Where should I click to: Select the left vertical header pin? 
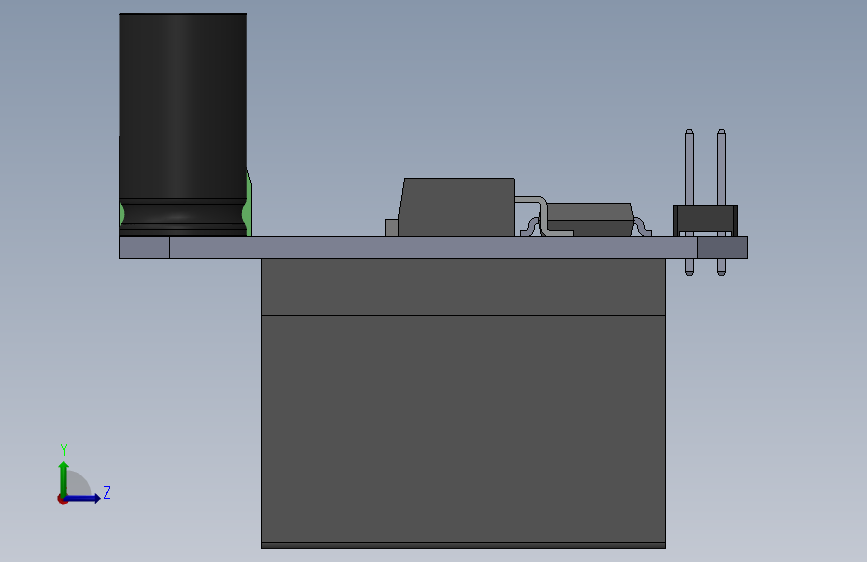[x=689, y=167]
